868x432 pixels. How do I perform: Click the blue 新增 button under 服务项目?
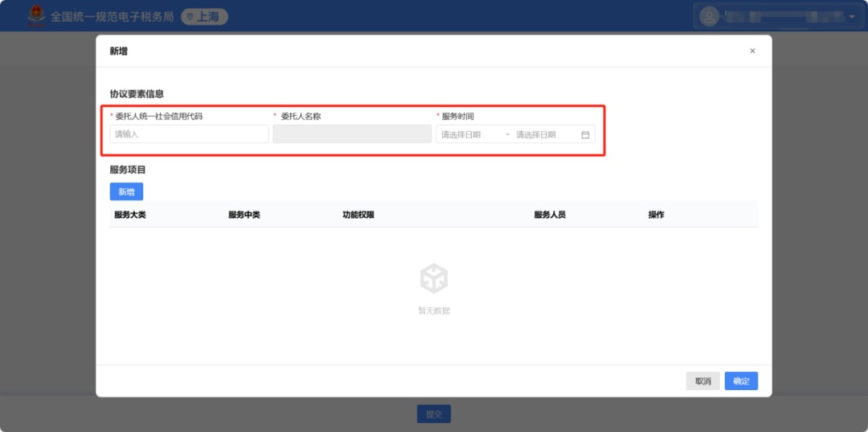pos(126,191)
